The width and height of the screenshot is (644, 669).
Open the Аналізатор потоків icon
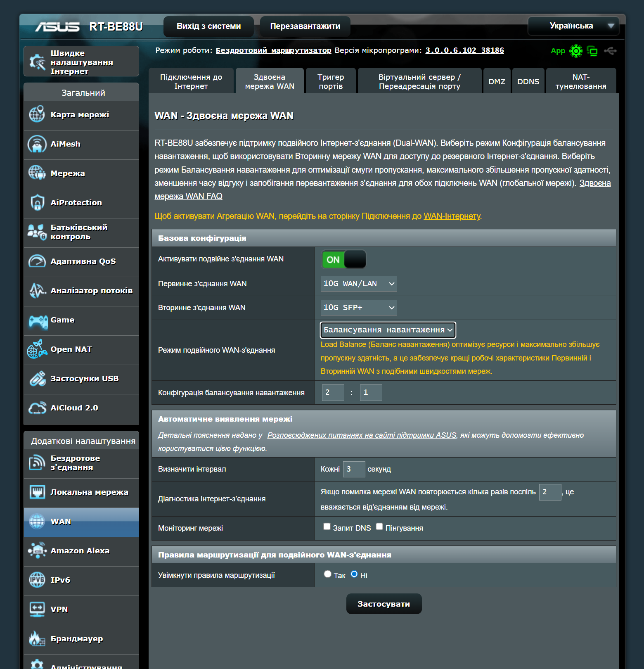click(37, 290)
